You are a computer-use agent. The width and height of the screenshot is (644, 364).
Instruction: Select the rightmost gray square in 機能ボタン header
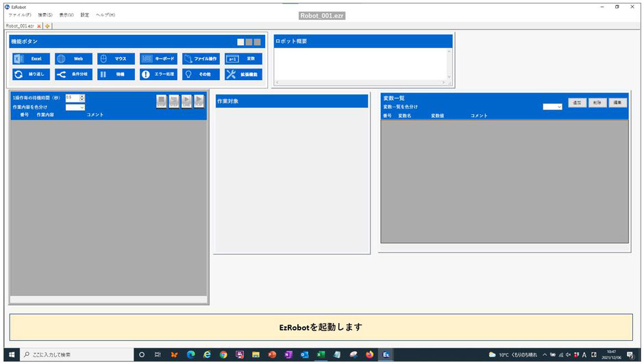tap(257, 42)
